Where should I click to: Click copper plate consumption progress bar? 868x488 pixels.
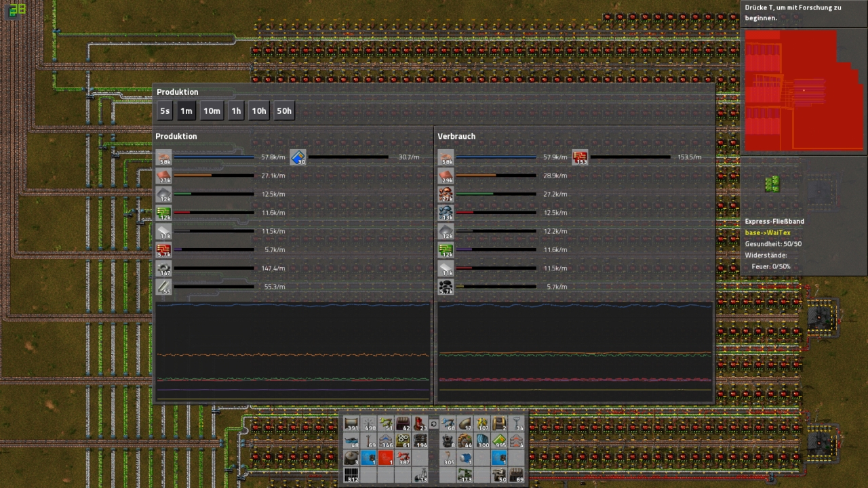496,176
